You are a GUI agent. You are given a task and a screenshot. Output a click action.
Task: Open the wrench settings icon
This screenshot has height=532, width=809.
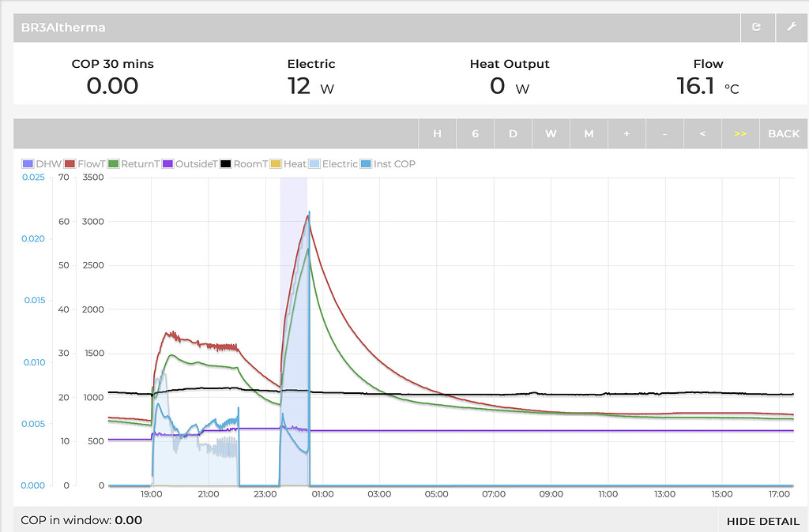coord(792,27)
